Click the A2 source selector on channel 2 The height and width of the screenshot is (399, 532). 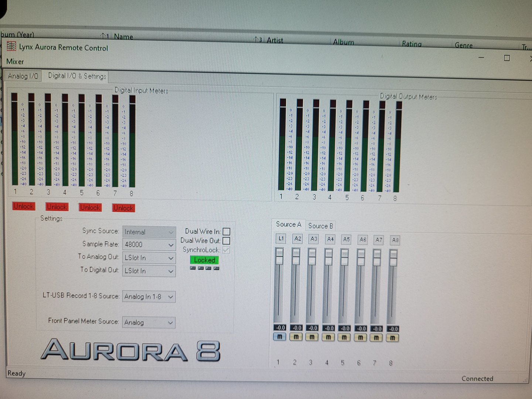point(297,239)
